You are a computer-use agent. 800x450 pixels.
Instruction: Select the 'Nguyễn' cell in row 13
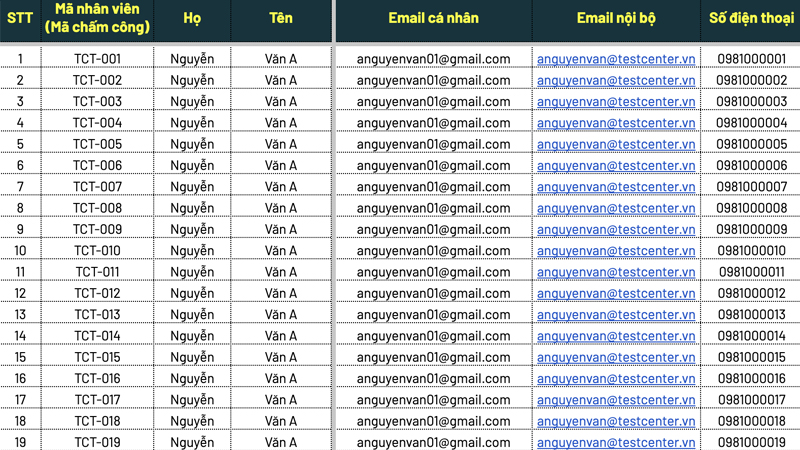tap(192, 315)
